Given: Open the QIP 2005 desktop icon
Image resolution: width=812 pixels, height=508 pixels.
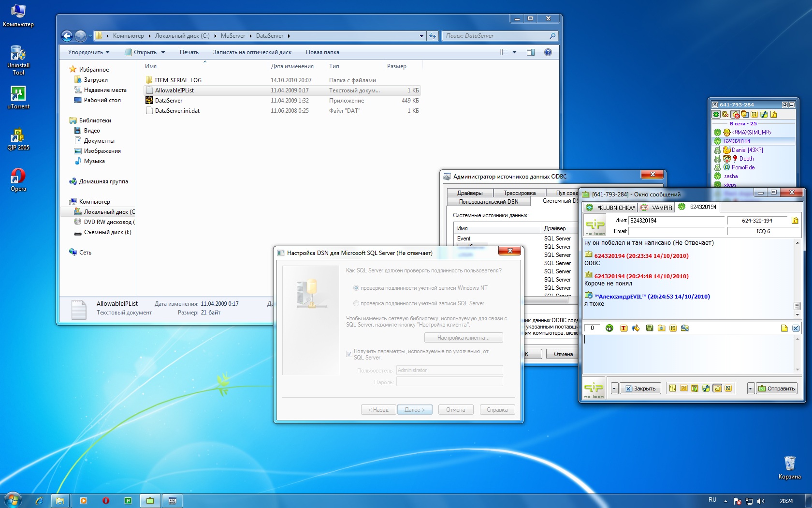Looking at the screenshot, I should (x=18, y=139).
